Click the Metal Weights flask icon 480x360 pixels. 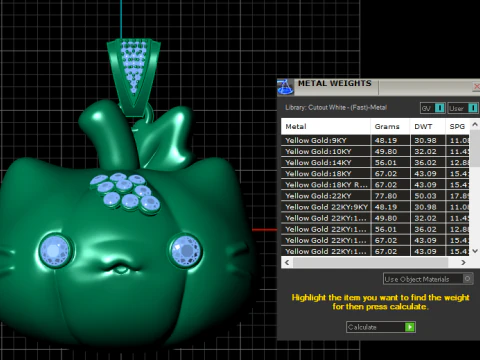285,87
